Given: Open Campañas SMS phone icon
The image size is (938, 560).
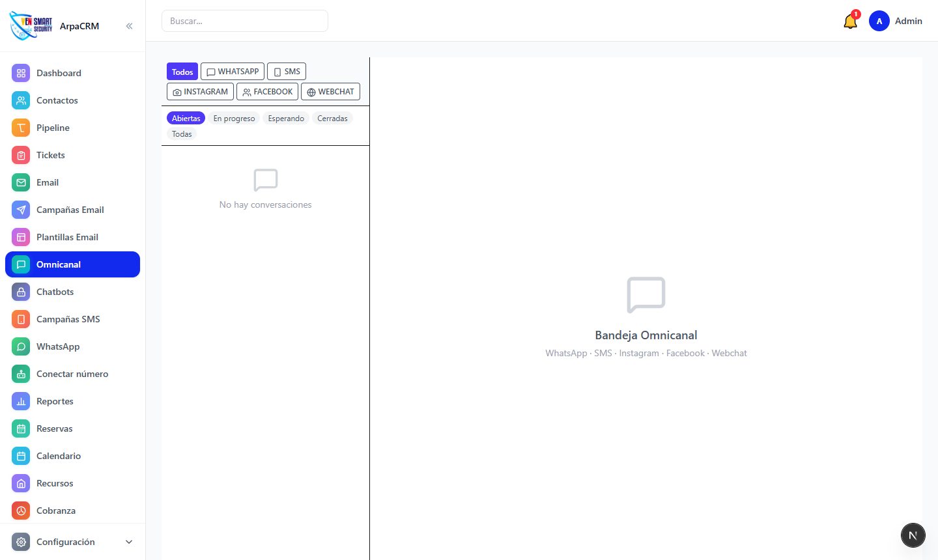Looking at the screenshot, I should coord(21,319).
